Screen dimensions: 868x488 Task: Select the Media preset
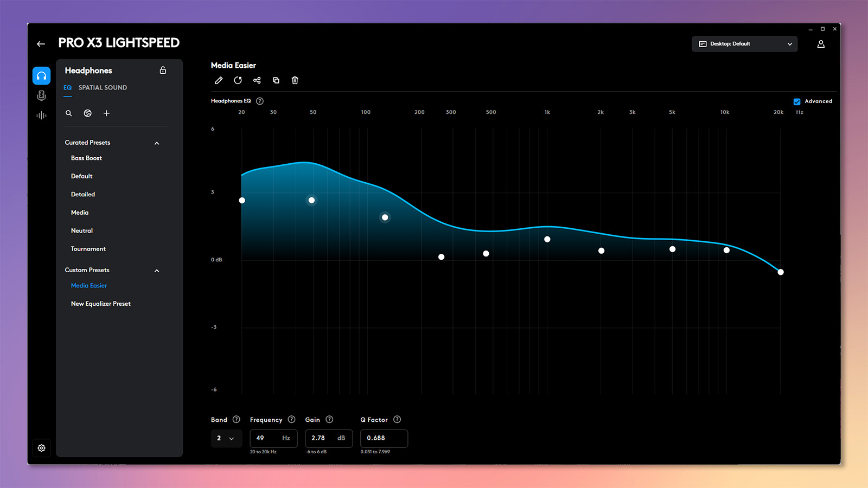pos(79,213)
